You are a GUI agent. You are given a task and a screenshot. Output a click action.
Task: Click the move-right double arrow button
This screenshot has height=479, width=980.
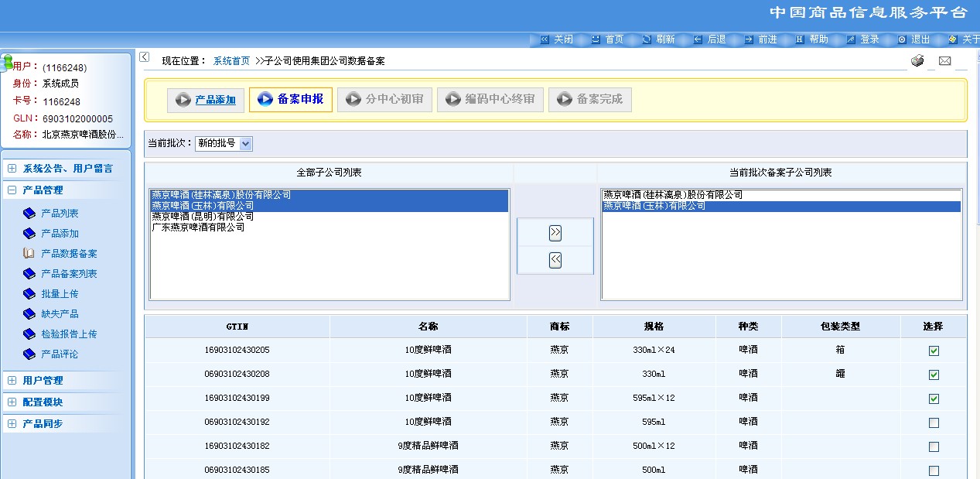(555, 234)
